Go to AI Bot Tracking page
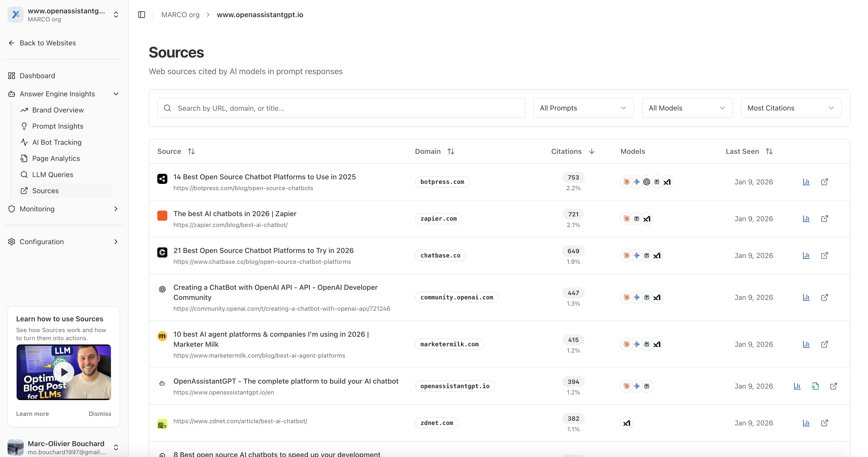Image resolution: width=868 pixels, height=457 pixels. (x=57, y=142)
